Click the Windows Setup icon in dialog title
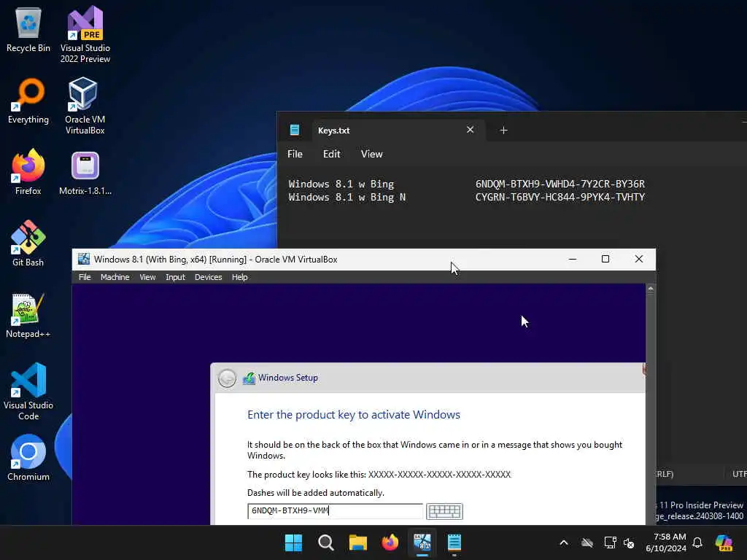Viewport: 747px width, 560px height. click(x=249, y=378)
